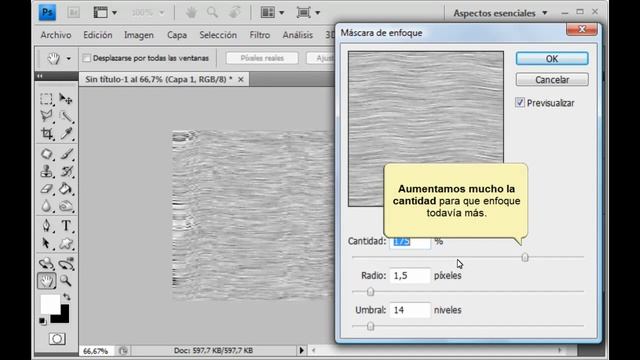Adjust the Radio slider handle
Image resolution: width=640 pixels, height=360 pixels.
click(x=370, y=291)
